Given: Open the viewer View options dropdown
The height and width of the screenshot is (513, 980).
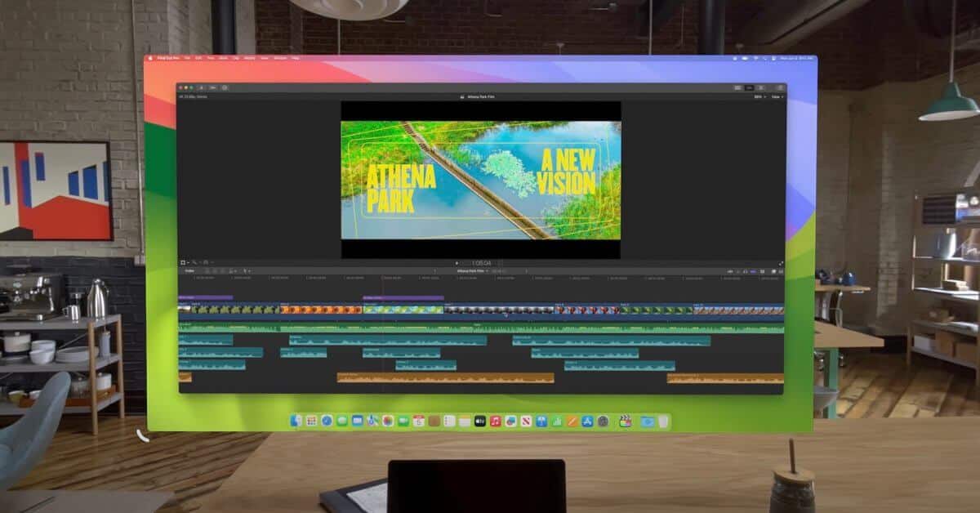Looking at the screenshot, I should click(x=777, y=96).
